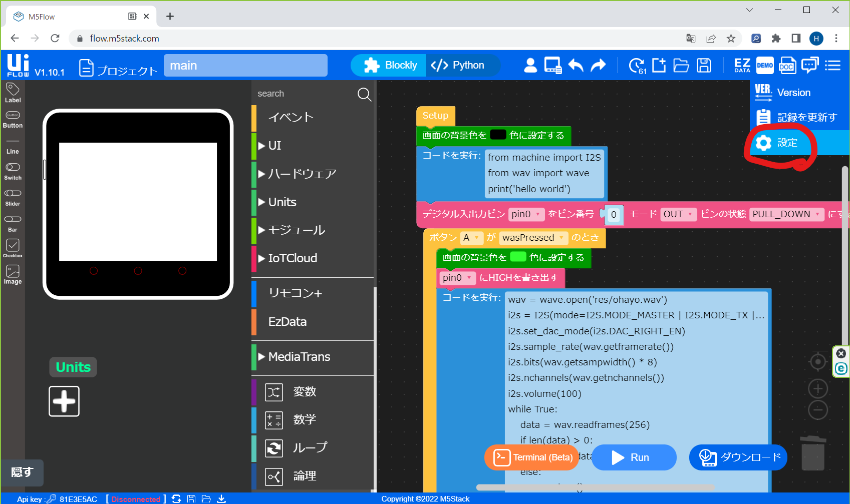Open the イベント block category

pyautogui.click(x=313, y=118)
